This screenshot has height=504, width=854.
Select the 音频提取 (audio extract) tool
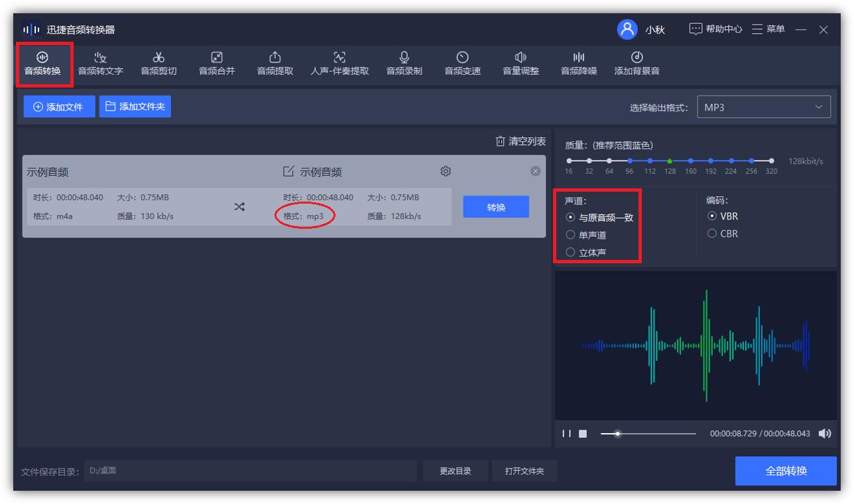[274, 64]
